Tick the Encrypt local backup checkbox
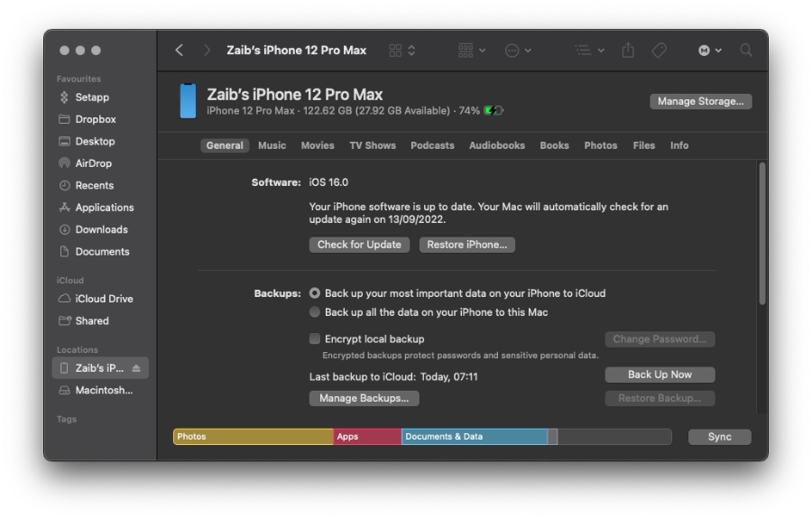The height and width of the screenshot is (519, 812). point(314,338)
